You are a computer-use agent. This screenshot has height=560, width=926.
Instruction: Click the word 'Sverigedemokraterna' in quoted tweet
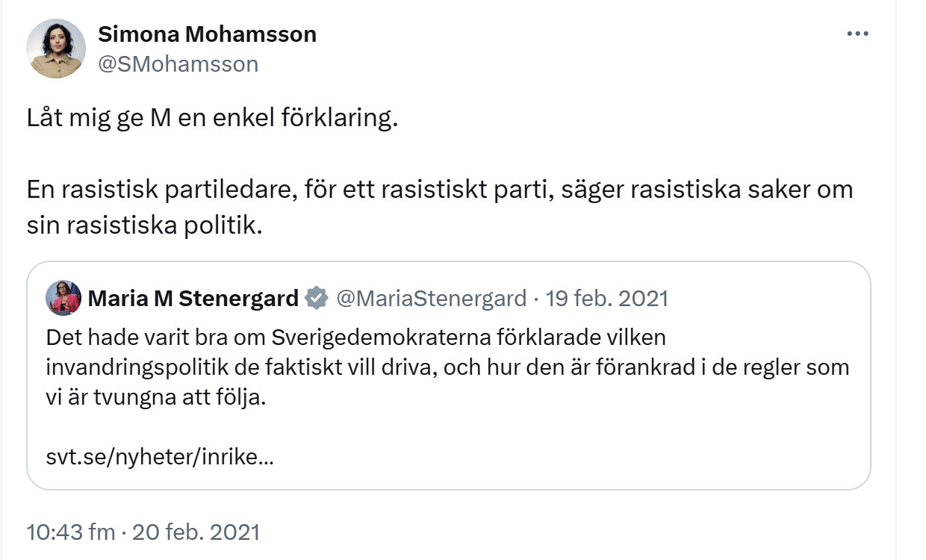381,337
